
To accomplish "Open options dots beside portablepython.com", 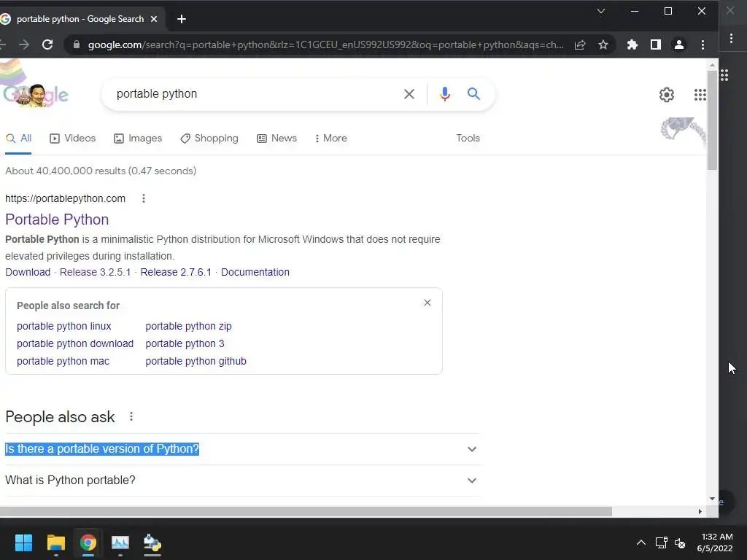I will [144, 198].
